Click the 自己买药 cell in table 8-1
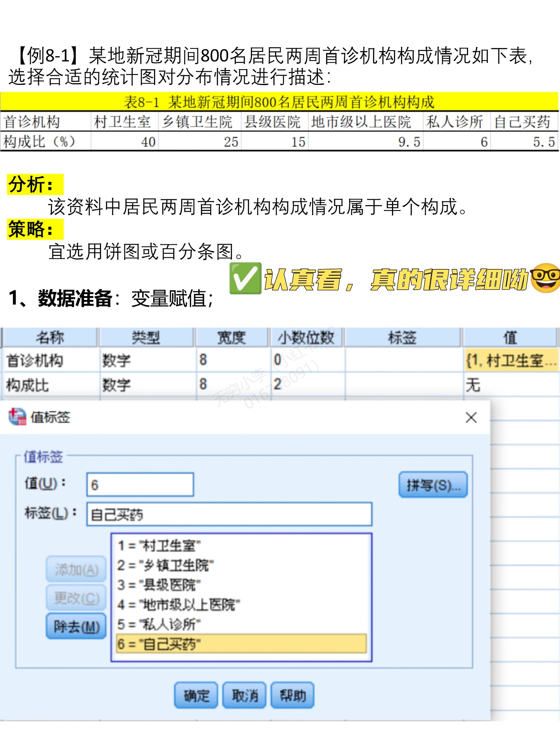 pyautogui.click(x=524, y=122)
